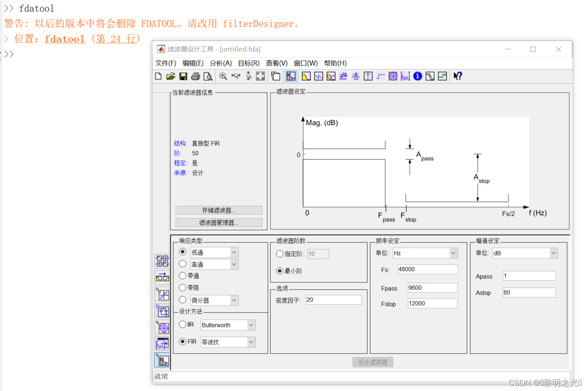Open the frequency transformation sidebar panel
The height and width of the screenshot is (391, 588).
coord(162,277)
